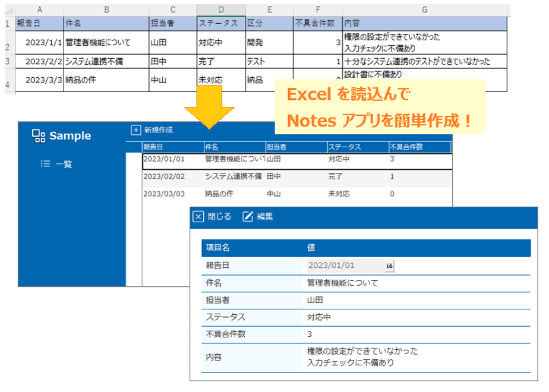Screen dimensions: 549x392
Task: Click the 新規作成 plus icon
Action: click(x=136, y=130)
